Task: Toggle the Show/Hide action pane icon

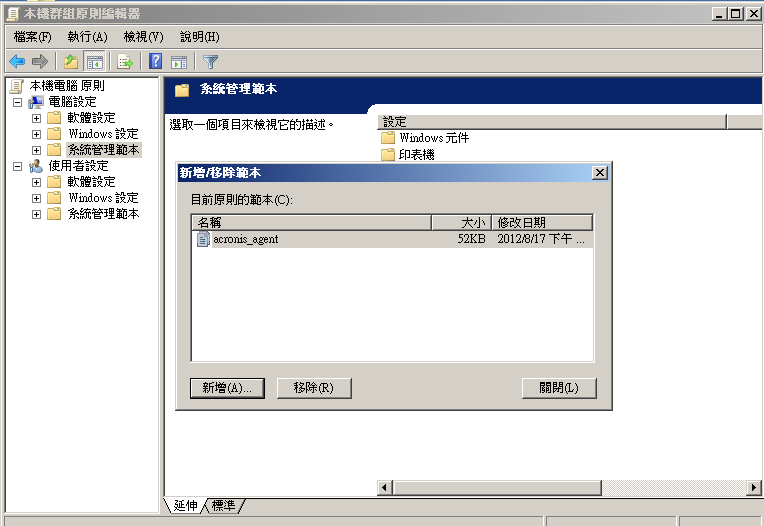Action: pos(179,62)
